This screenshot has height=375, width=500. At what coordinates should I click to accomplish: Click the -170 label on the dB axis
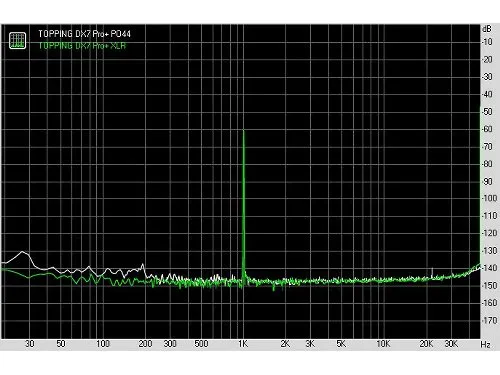489,320
